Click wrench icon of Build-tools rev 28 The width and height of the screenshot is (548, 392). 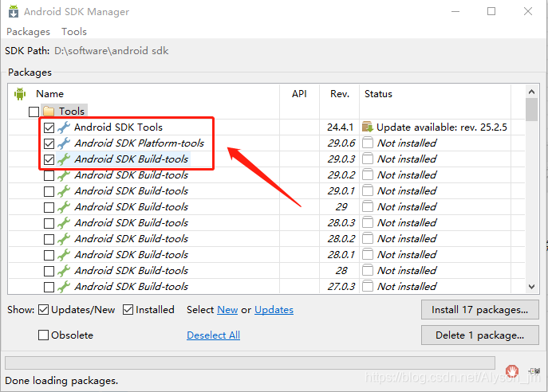point(64,271)
